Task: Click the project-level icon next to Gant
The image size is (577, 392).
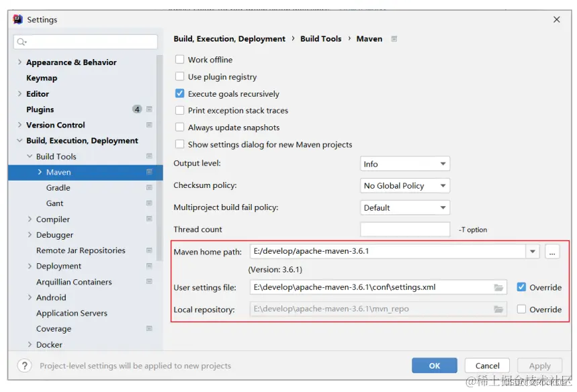Action: pos(149,203)
